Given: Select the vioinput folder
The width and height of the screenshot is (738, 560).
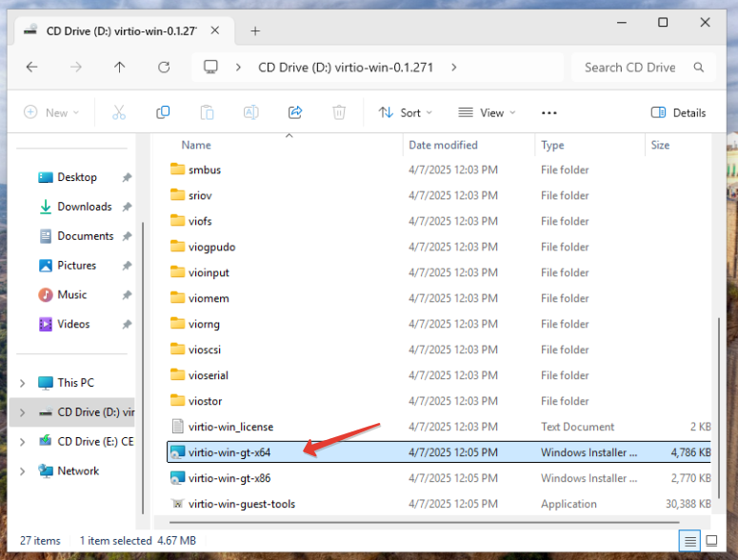Looking at the screenshot, I should point(439,273).
